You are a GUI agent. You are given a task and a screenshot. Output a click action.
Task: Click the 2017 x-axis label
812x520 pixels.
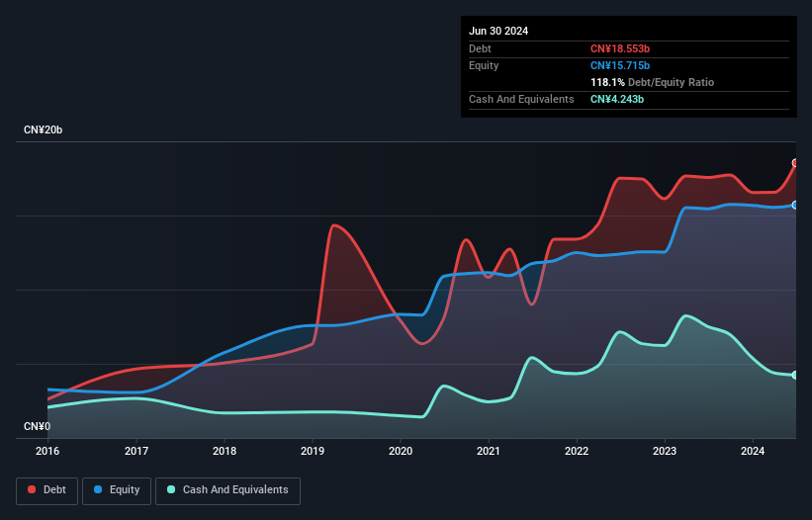coord(136,451)
